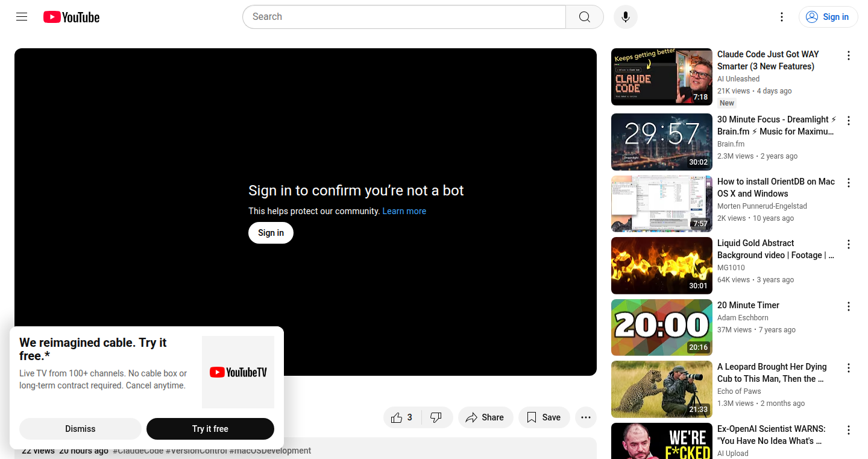This screenshot has width=868, height=459.
Task: Visit the AI Upload channel name
Action: (x=733, y=454)
